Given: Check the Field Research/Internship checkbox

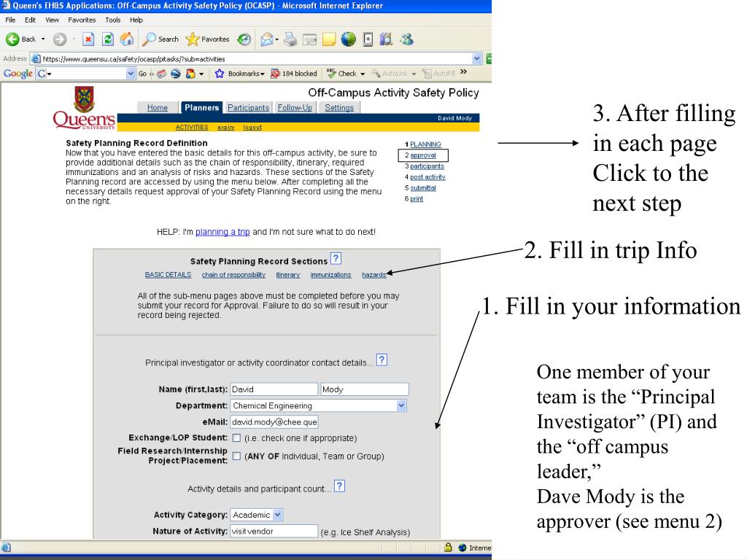Looking at the screenshot, I should coord(236,456).
